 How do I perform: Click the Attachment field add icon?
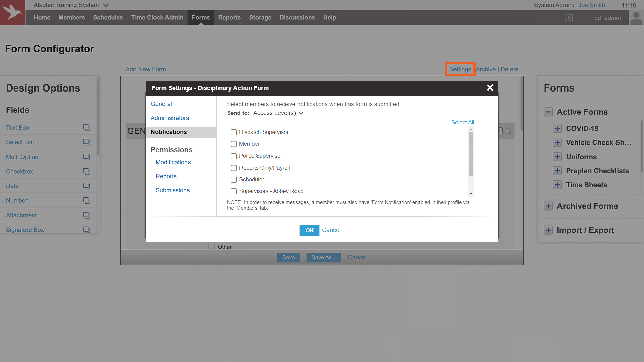[x=86, y=215]
